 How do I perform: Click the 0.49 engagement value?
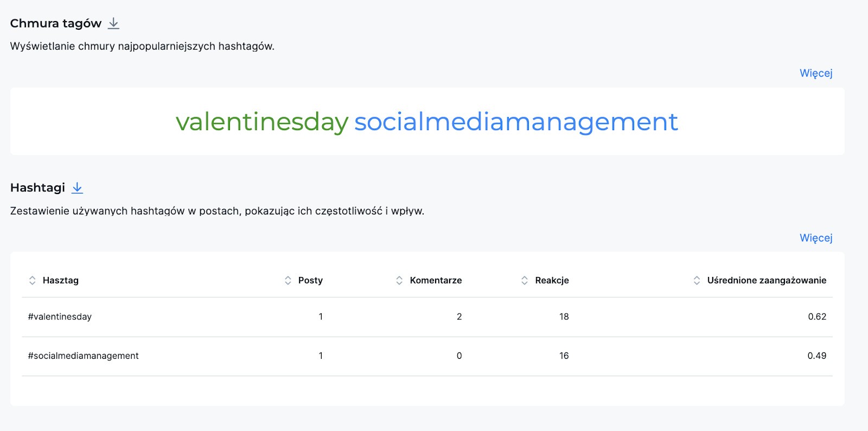(x=816, y=356)
